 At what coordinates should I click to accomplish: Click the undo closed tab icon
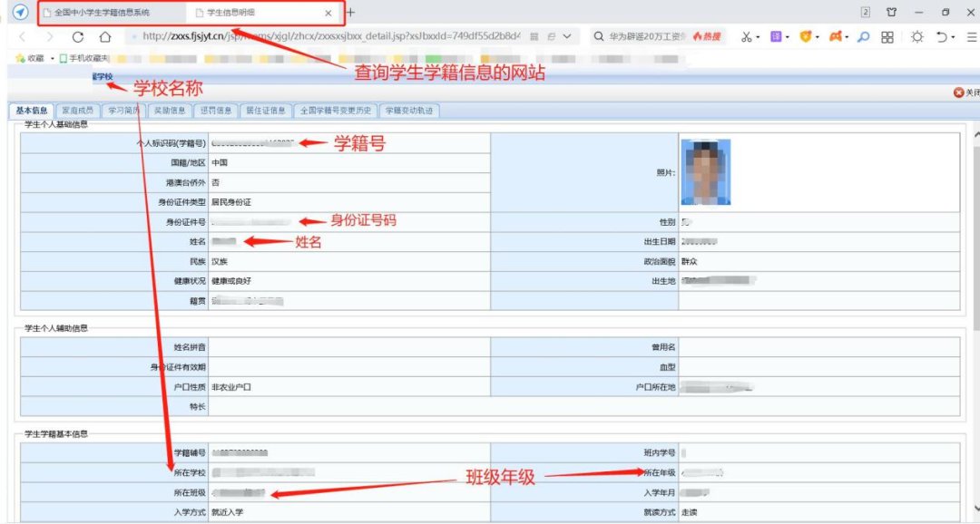click(942, 37)
